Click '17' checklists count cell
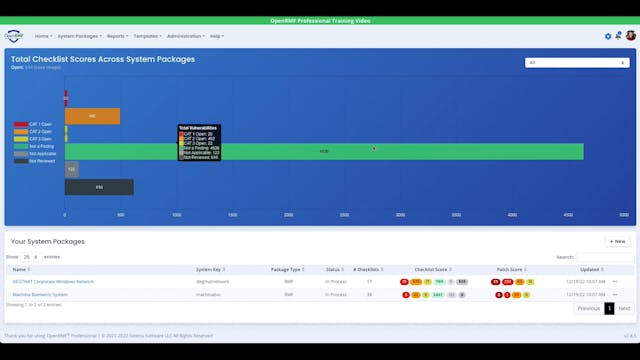The width and height of the screenshot is (640, 360). 369,282
